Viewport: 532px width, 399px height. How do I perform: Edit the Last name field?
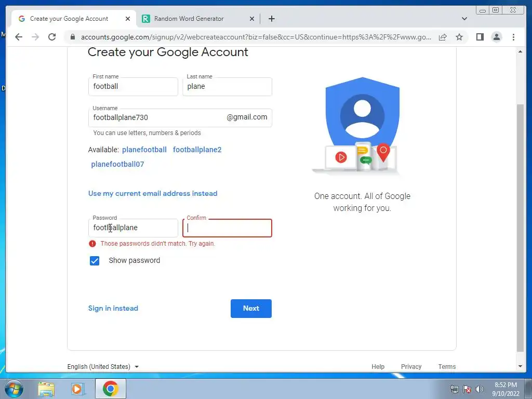click(227, 87)
